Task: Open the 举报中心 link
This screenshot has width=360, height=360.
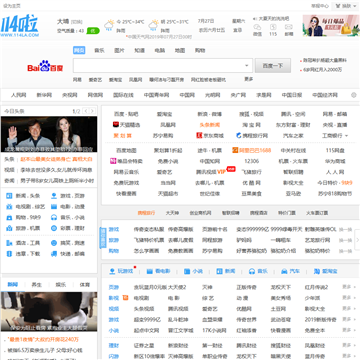Action: (320, 6)
